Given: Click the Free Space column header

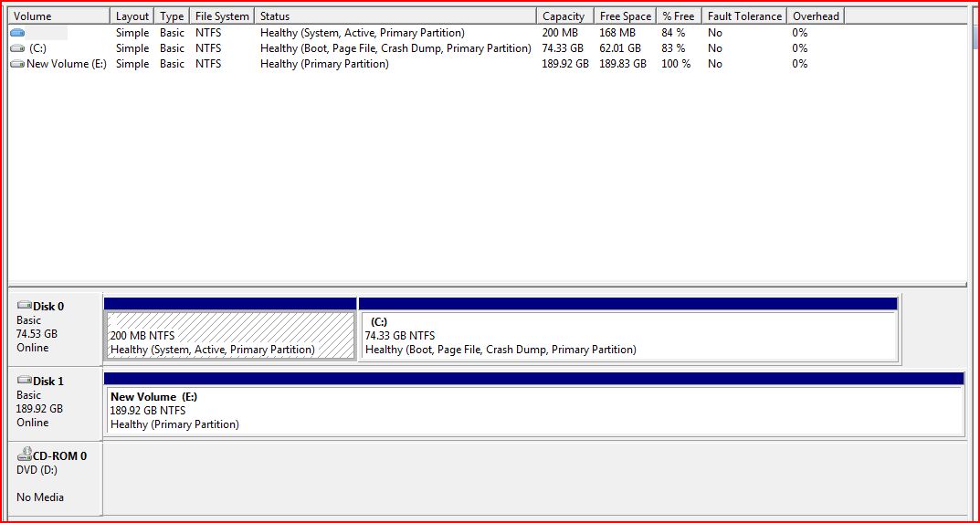Looking at the screenshot, I should pos(625,16).
